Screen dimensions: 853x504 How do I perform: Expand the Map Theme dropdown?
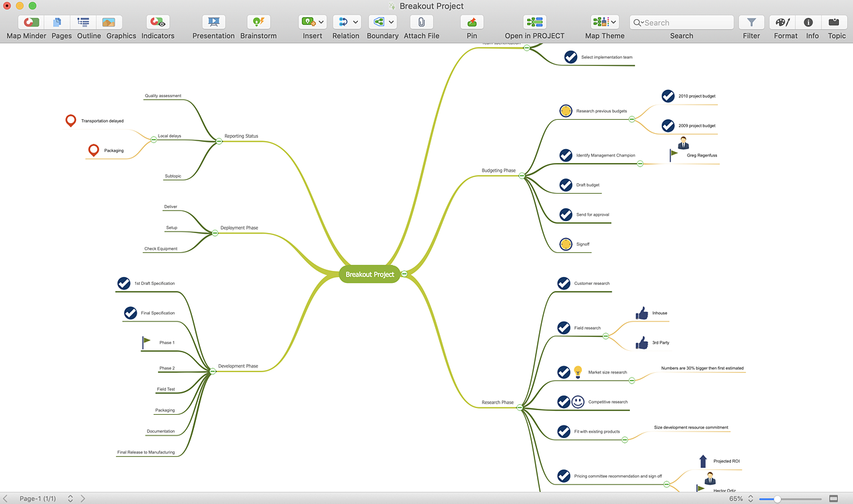click(613, 22)
